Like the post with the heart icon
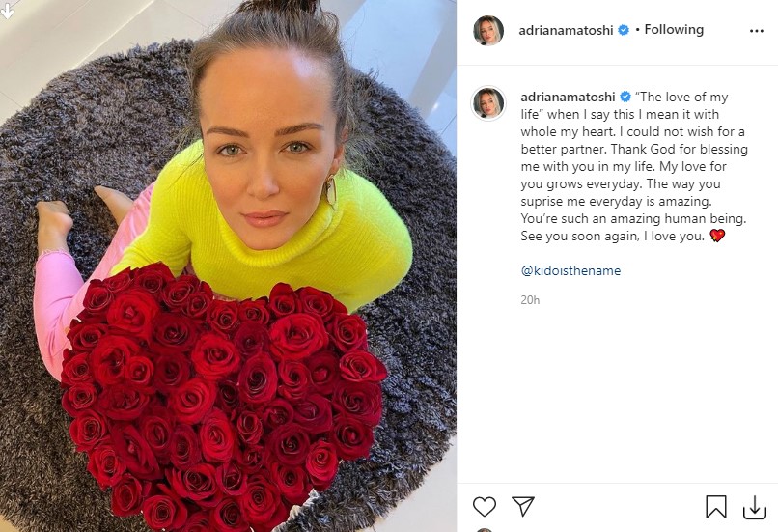 click(485, 507)
